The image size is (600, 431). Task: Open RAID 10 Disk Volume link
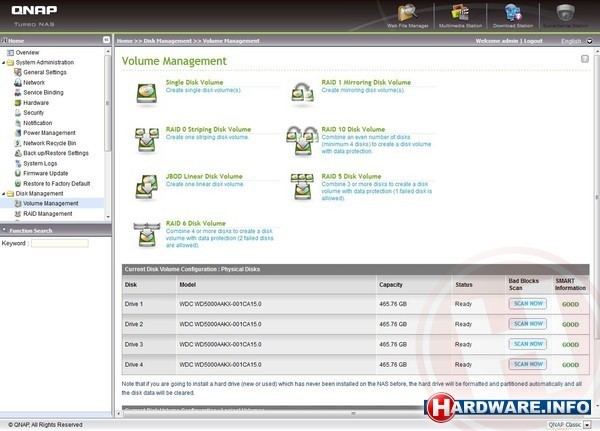[x=353, y=129]
